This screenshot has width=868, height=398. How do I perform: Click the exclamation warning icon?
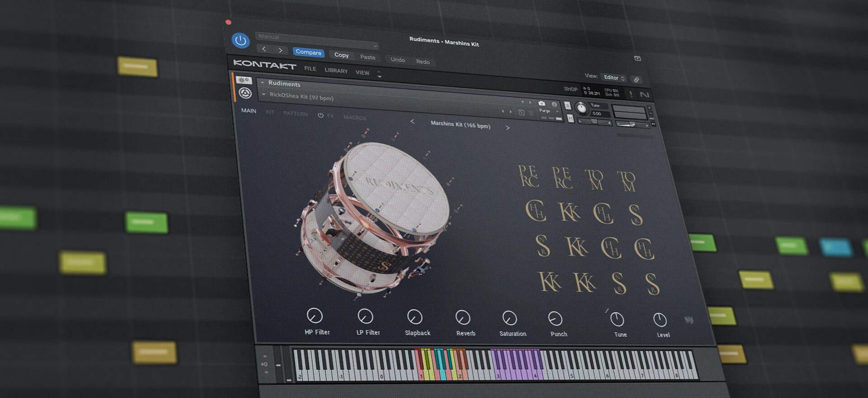pos(631,94)
